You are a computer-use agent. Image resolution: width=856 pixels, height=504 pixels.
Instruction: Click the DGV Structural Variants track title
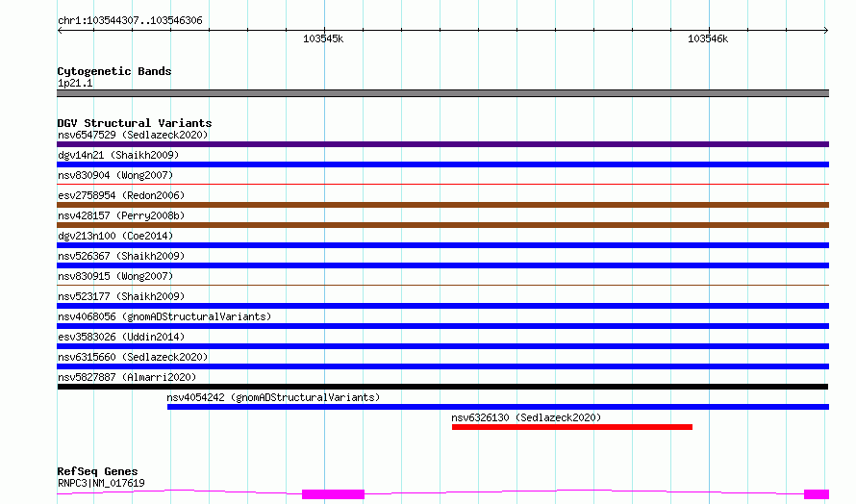(x=135, y=123)
